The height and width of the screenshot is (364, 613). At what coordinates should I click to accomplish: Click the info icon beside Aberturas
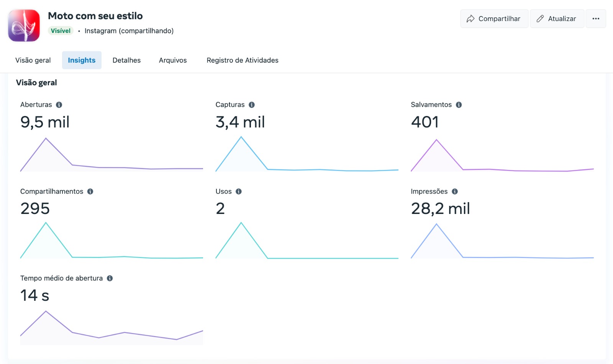59,105
